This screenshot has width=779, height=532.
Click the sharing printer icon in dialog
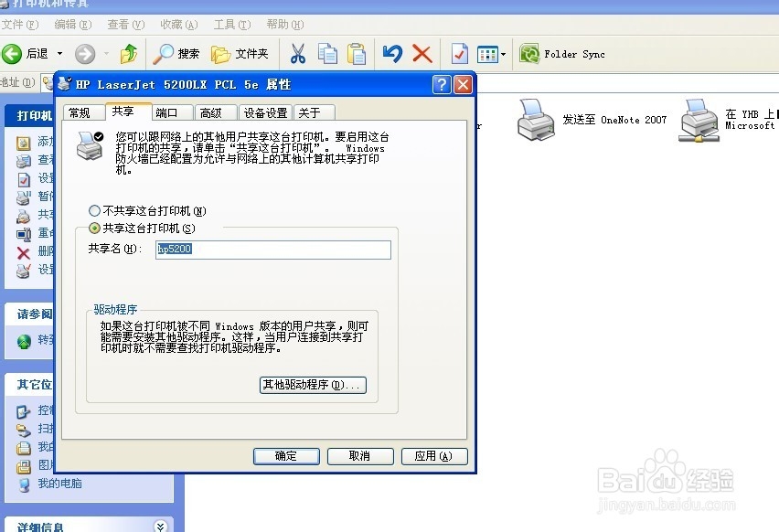coord(90,145)
